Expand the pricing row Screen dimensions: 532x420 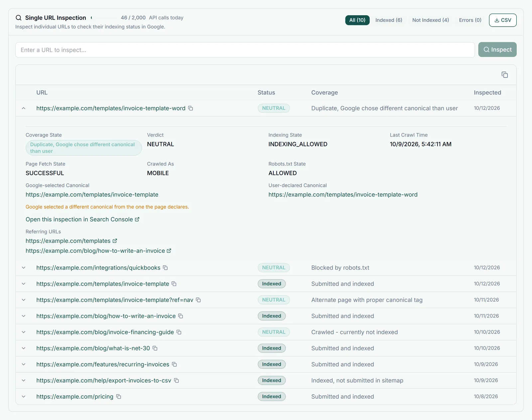pos(24,397)
